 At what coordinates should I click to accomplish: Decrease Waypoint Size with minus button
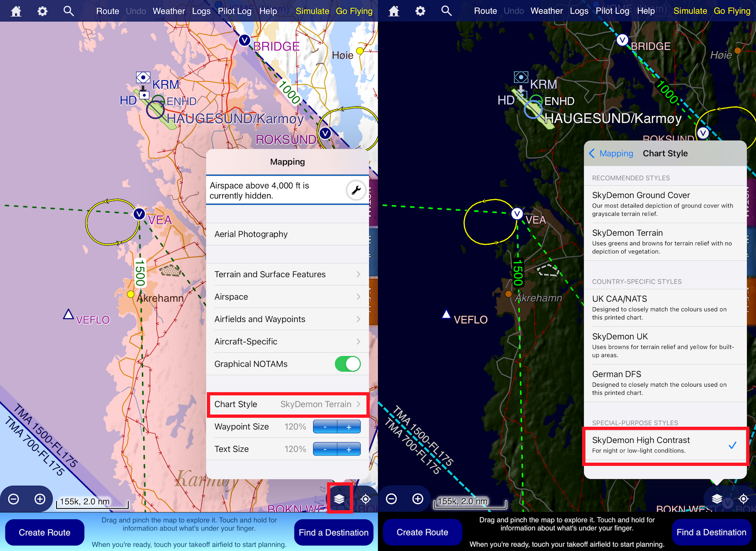[325, 427]
